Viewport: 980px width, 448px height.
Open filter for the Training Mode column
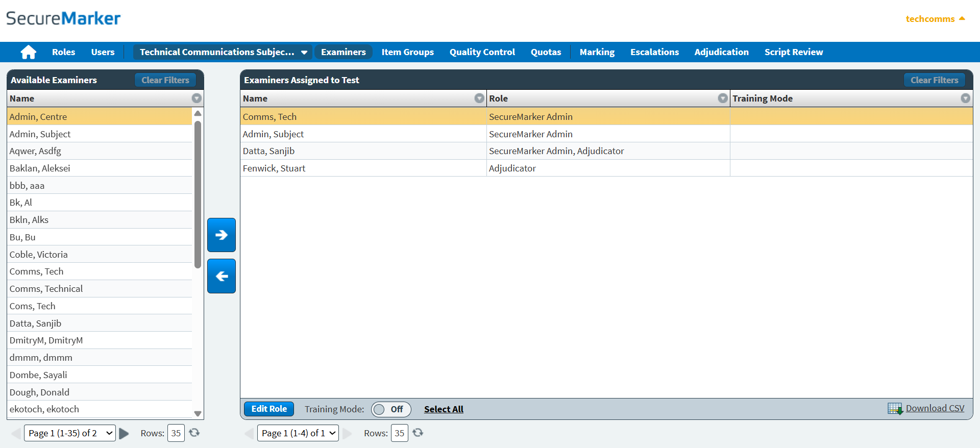965,98
